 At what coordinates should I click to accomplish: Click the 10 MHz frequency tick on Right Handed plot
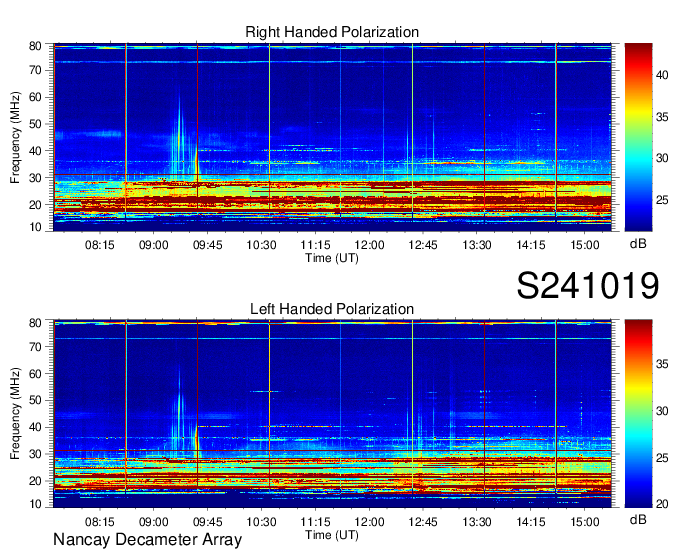[35, 227]
